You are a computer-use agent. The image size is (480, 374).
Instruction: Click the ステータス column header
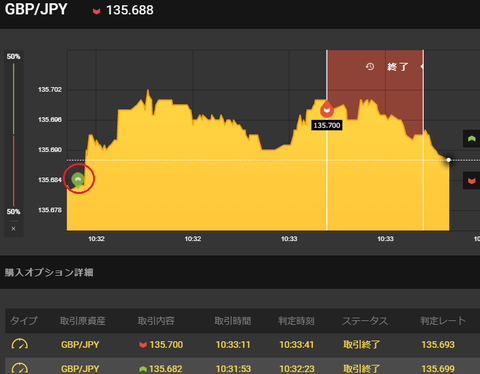(x=365, y=321)
